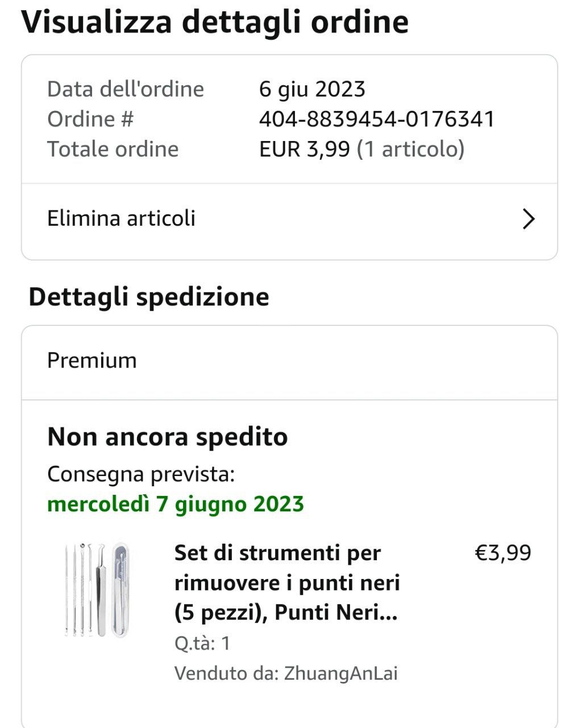Tap the Ordine # label
Image resolution: width=578 pixels, height=728 pixels.
click(90, 119)
